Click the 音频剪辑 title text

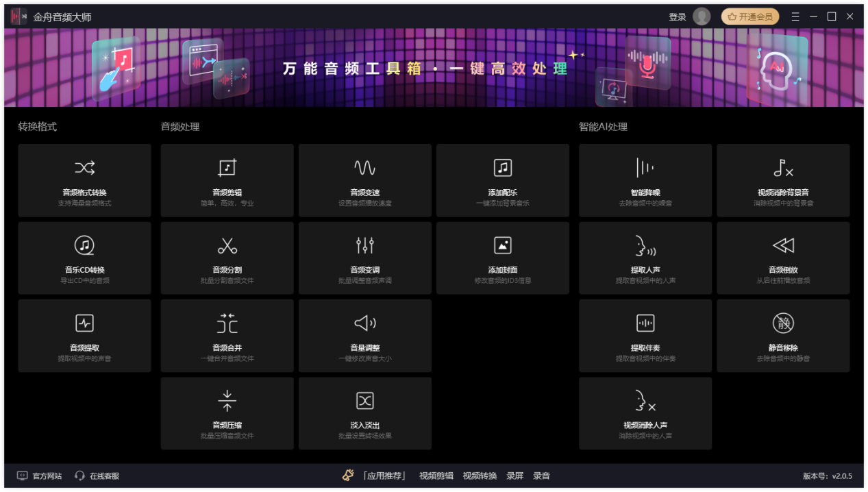coord(227,193)
